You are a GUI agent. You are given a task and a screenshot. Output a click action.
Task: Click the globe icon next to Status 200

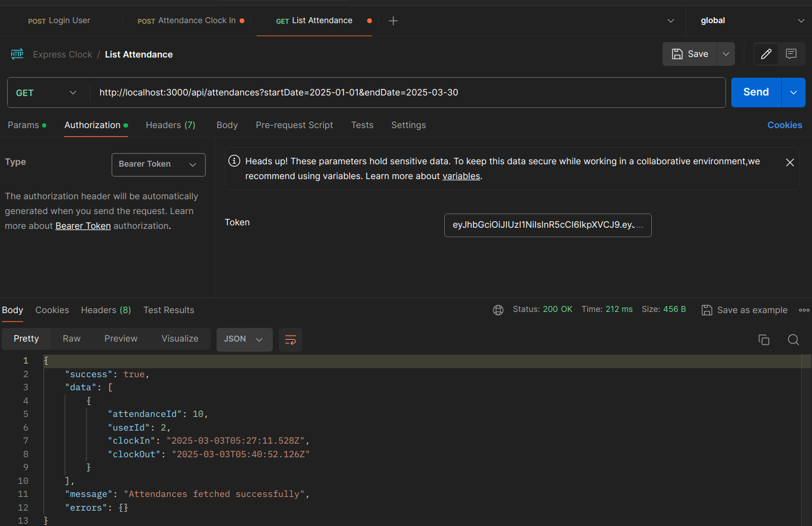498,310
